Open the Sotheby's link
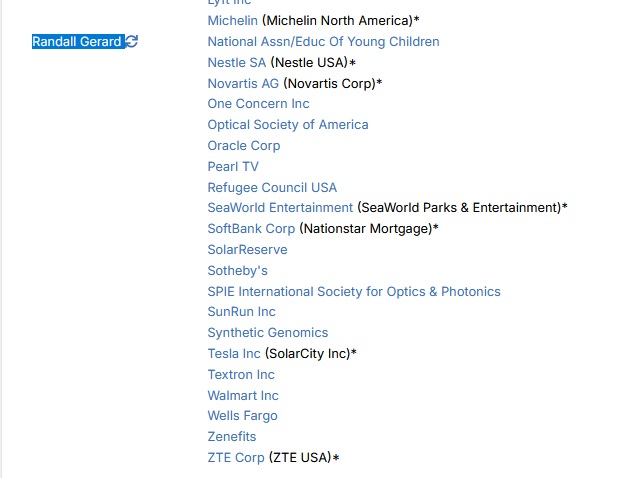625x478 pixels. 238,271
